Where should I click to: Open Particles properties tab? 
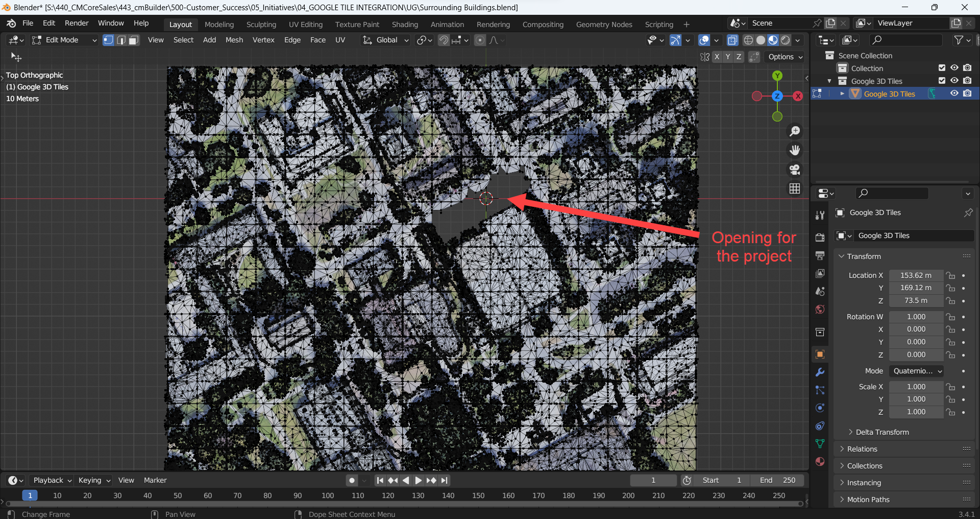[x=820, y=390]
